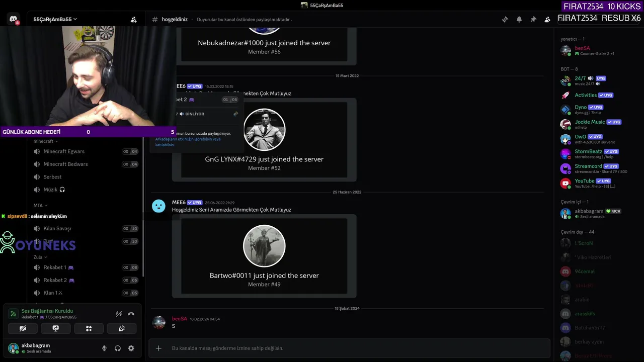The image size is (644, 362).
Task: Open user settings gear icon
Action: (x=131, y=348)
